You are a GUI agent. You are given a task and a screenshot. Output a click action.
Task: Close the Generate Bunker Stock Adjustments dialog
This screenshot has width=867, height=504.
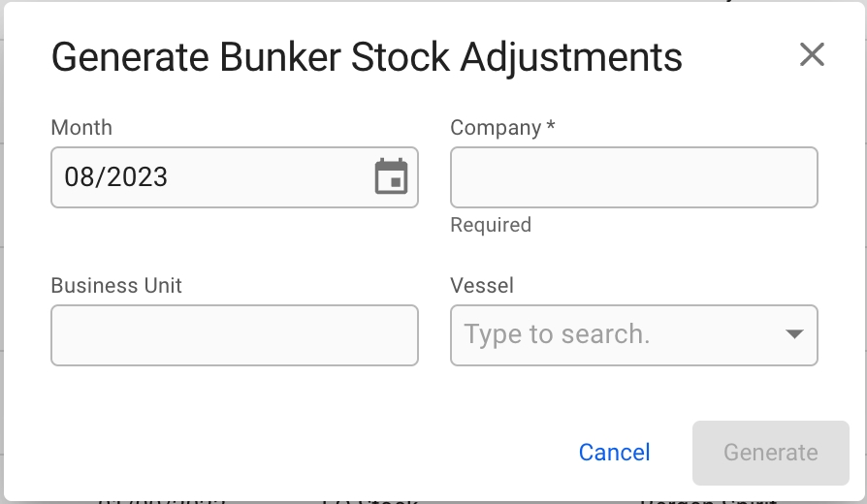tap(812, 55)
